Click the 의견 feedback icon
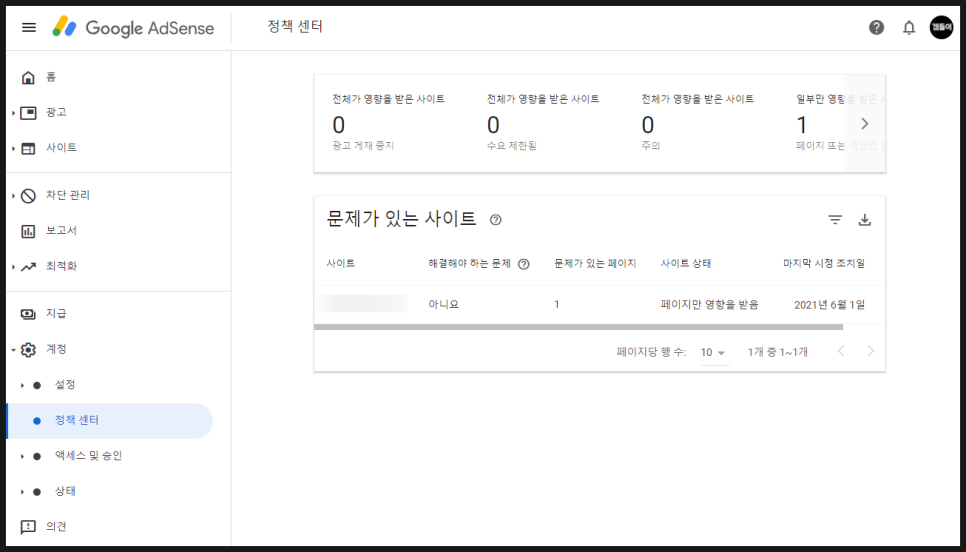 [x=28, y=527]
